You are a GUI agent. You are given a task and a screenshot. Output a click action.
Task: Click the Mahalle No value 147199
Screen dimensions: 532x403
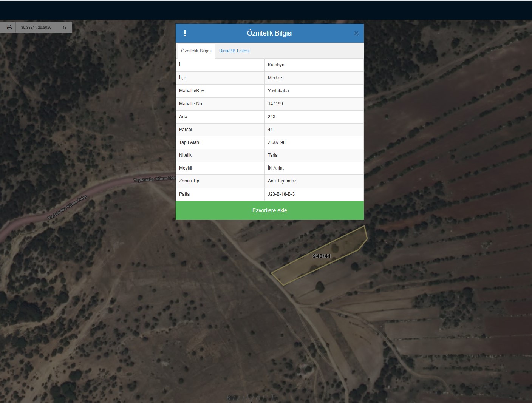tap(275, 104)
